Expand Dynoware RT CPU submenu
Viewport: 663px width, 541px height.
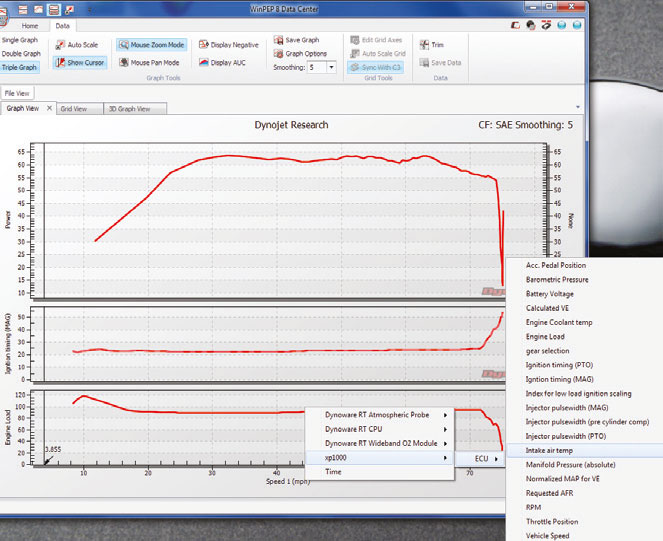click(x=380, y=429)
